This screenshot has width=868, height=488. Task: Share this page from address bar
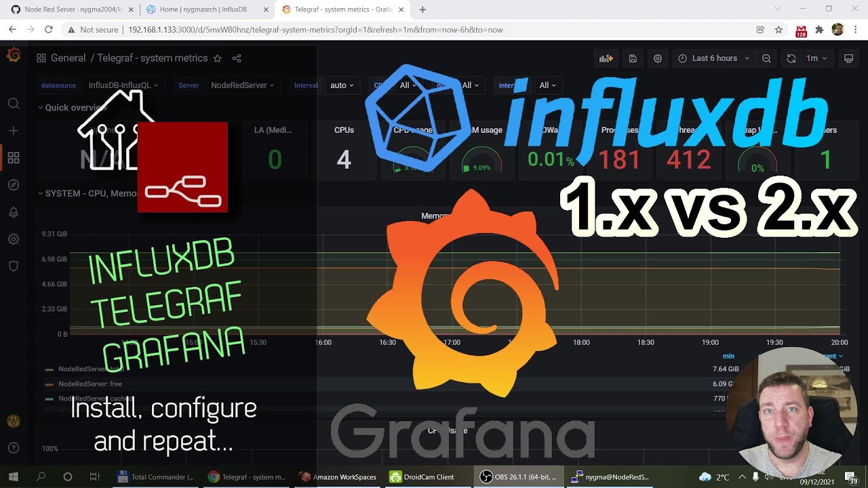760,30
